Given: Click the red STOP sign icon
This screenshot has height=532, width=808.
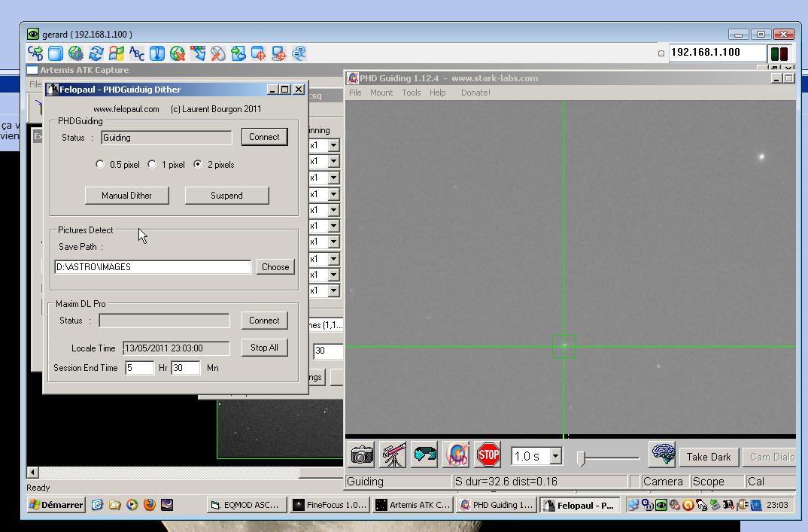Looking at the screenshot, I should point(488,455).
